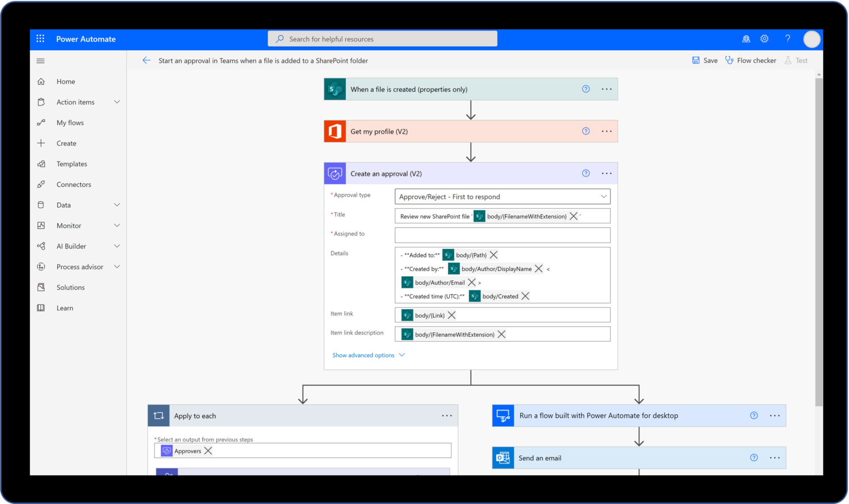This screenshot has height=504, width=849.
Task: Save the flow
Action: tap(705, 60)
